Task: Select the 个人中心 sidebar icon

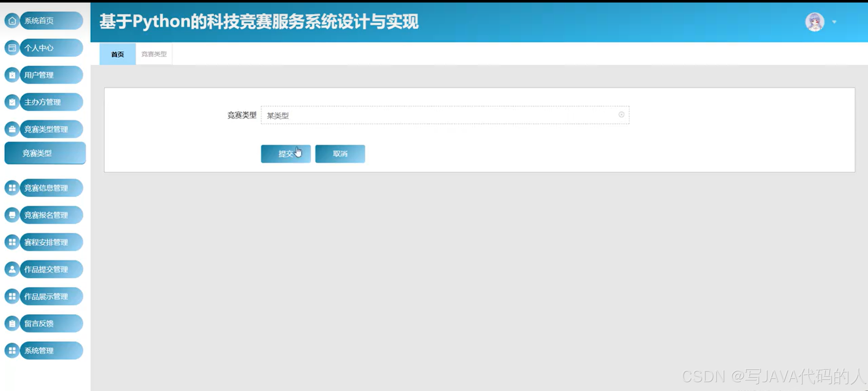Action: click(x=12, y=48)
